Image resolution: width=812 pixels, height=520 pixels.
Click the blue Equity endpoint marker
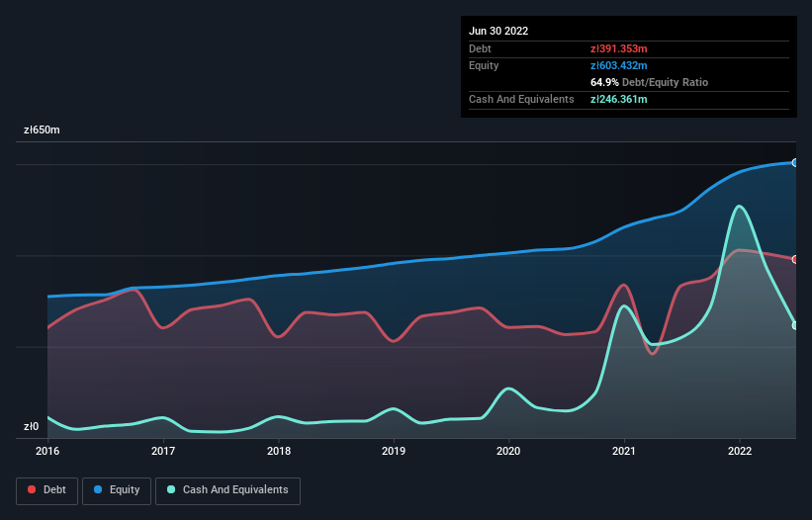click(795, 162)
